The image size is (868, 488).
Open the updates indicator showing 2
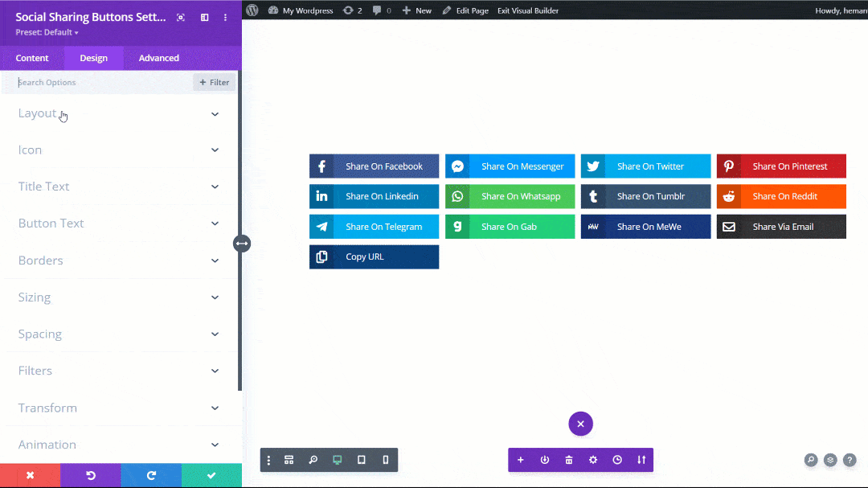[353, 10]
